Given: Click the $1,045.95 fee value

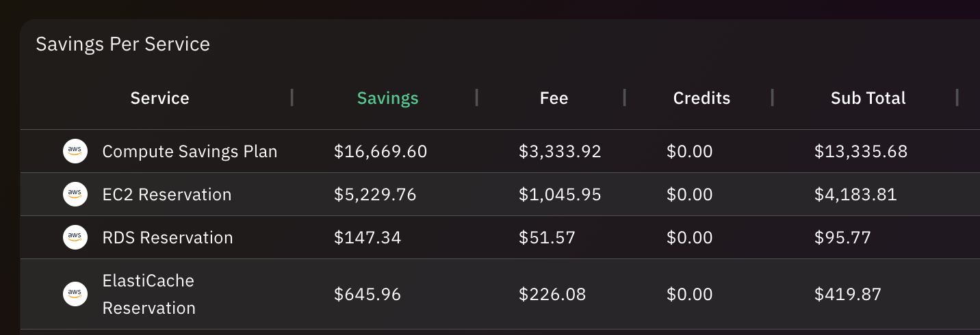Looking at the screenshot, I should (560, 194).
